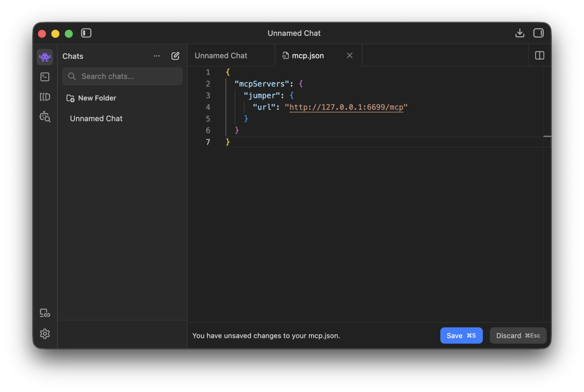Open the terminal panel from the sidebar
The height and width of the screenshot is (392, 584).
[x=45, y=77]
